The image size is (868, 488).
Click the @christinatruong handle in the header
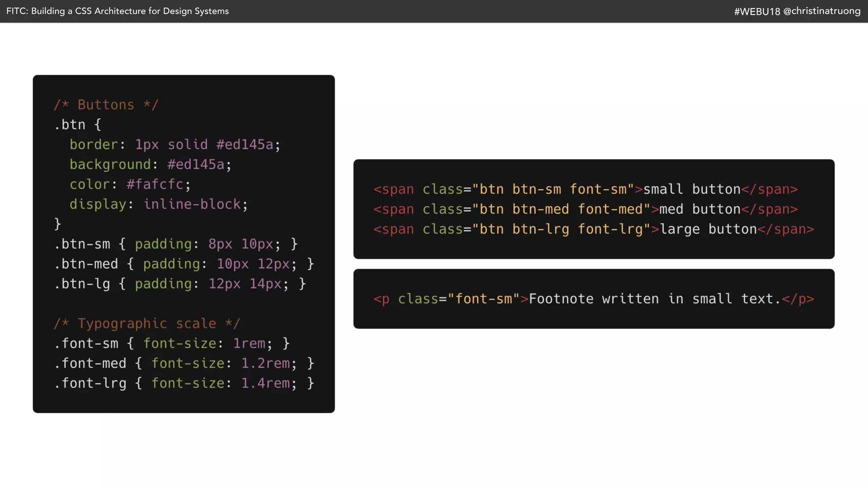(x=821, y=11)
